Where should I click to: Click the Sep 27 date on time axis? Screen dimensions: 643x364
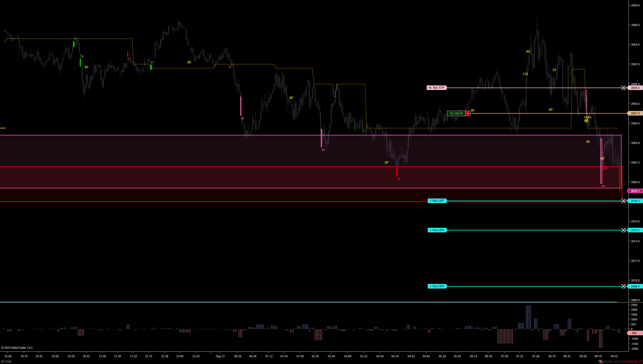pos(220,356)
